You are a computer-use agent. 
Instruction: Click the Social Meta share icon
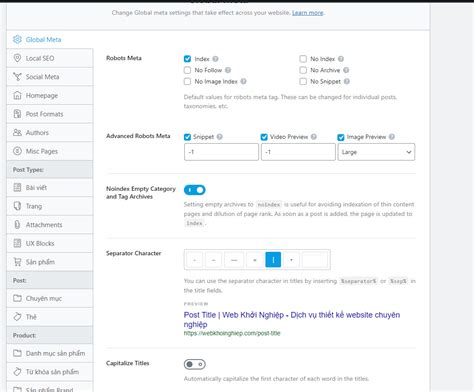click(17, 77)
